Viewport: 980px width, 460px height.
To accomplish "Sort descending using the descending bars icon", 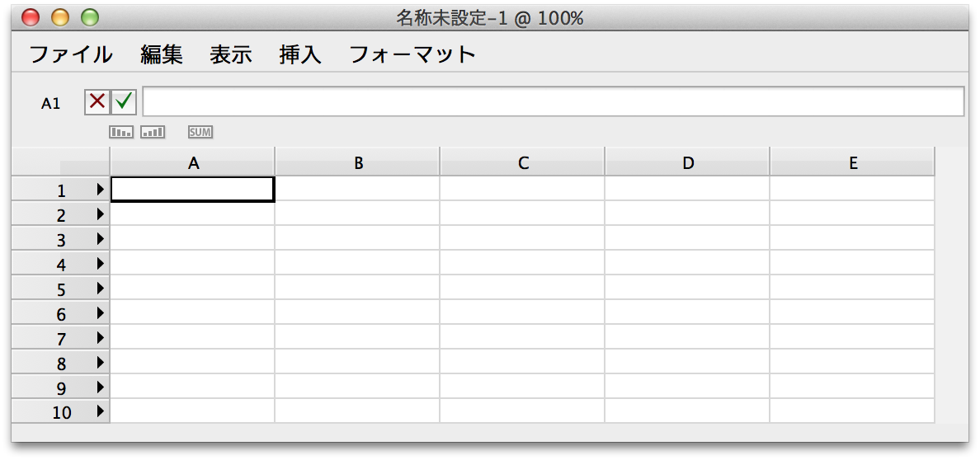I will (121, 132).
